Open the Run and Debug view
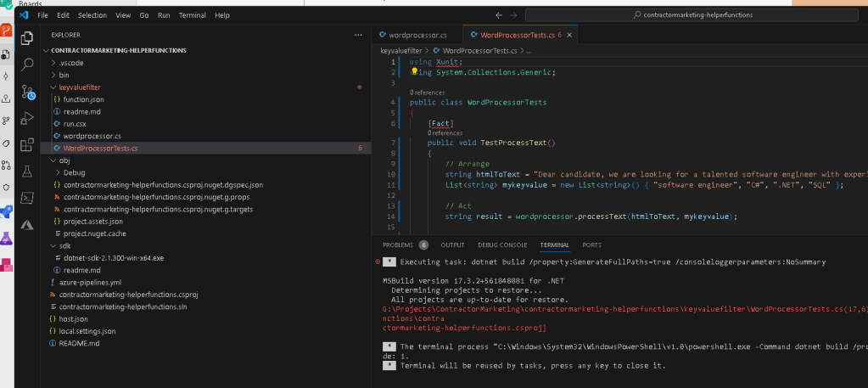This screenshot has height=388, width=868. click(26, 118)
